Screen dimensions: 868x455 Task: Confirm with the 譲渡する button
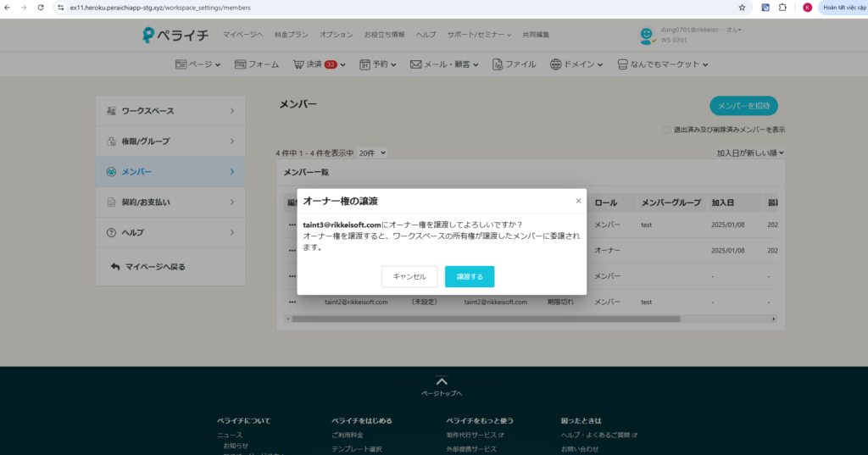coord(469,277)
